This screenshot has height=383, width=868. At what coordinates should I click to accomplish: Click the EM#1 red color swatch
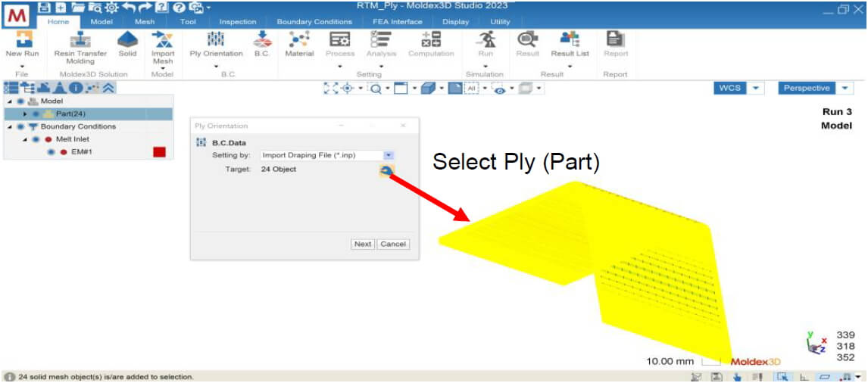pyautogui.click(x=159, y=151)
